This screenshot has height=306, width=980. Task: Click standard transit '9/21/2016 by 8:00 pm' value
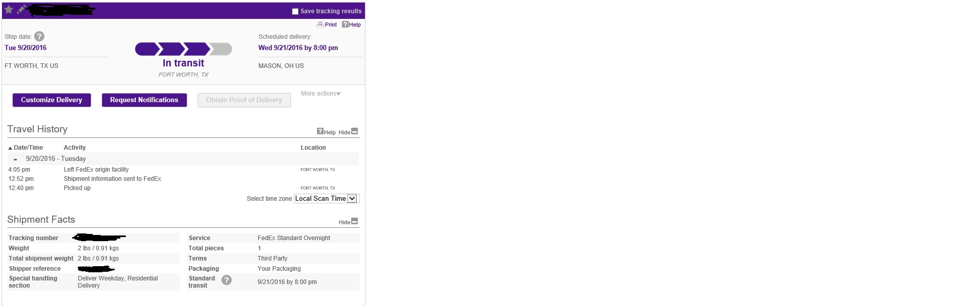click(287, 282)
